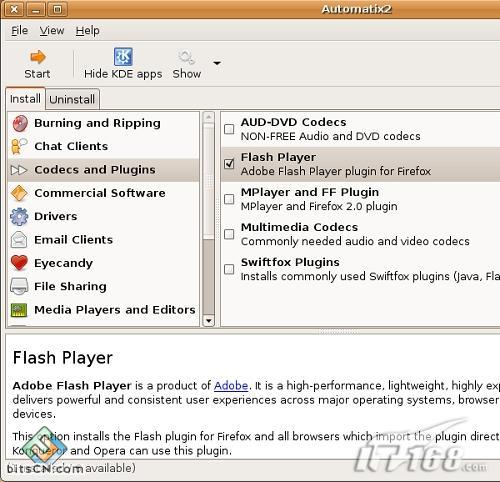Click the Start label in toolbar

pyautogui.click(x=37, y=74)
